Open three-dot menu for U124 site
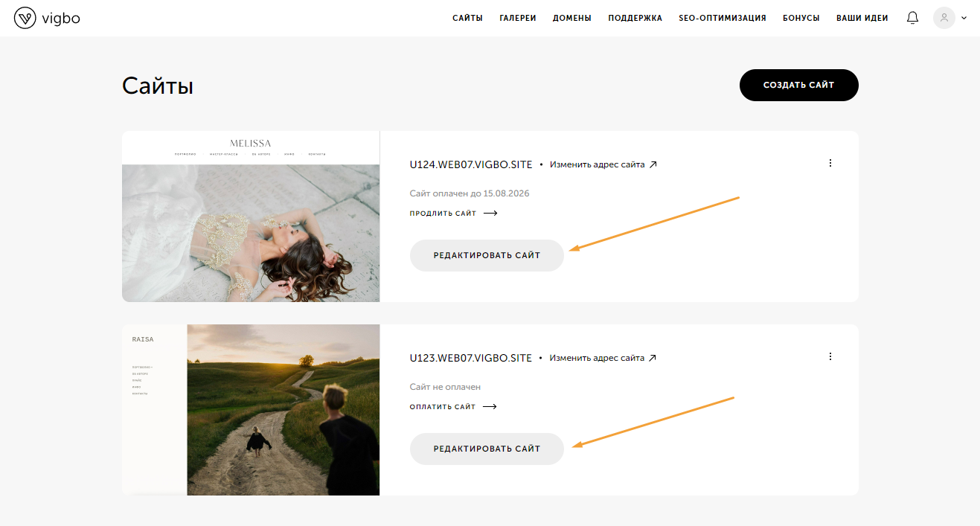980x526 pixels. pos(830,163)
